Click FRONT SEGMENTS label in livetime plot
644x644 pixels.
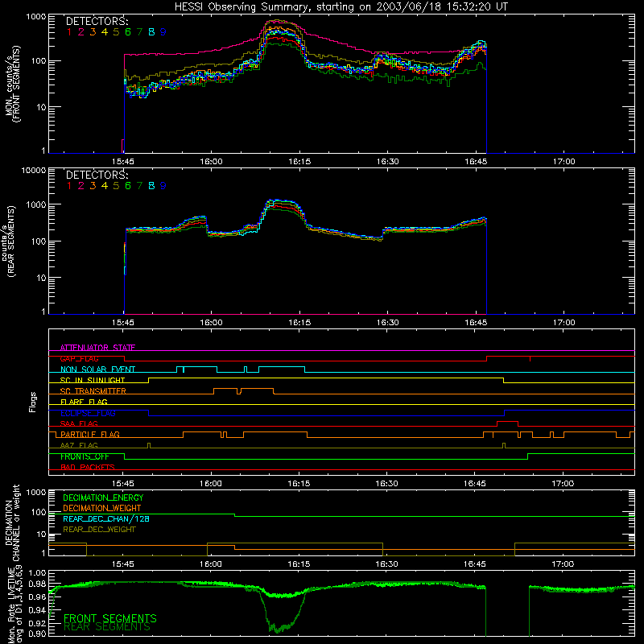point(110,618)
